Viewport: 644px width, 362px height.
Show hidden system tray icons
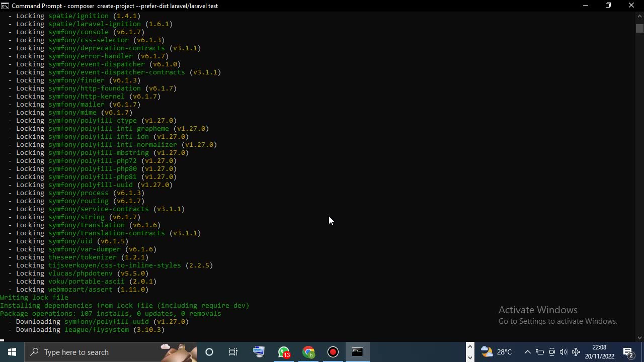[x=527, y=352]
